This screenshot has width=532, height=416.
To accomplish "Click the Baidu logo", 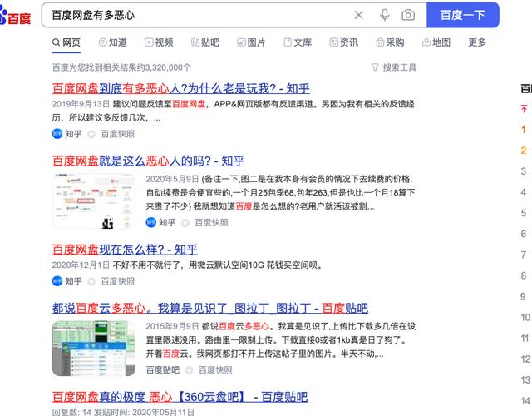I will (x=15, y=17).
